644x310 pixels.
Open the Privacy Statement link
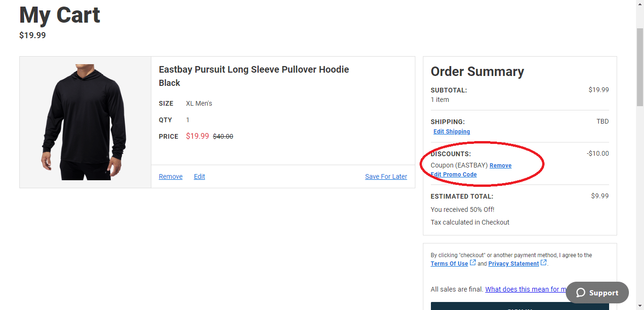513,264
